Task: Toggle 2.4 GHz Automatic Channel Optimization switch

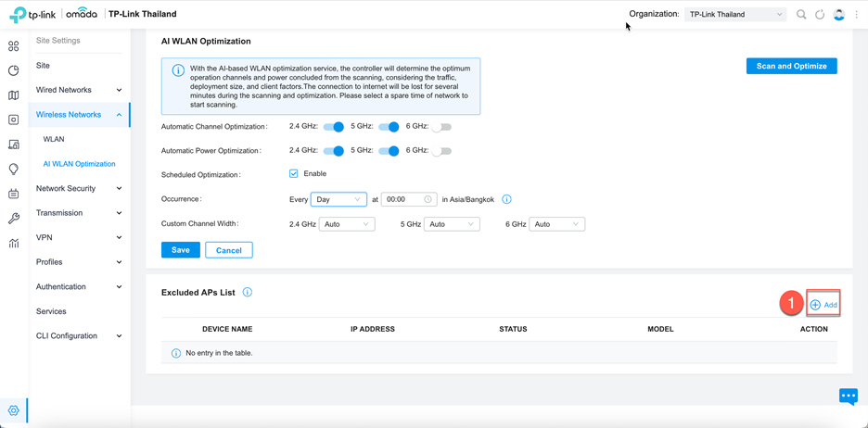Action: [334, 127]
